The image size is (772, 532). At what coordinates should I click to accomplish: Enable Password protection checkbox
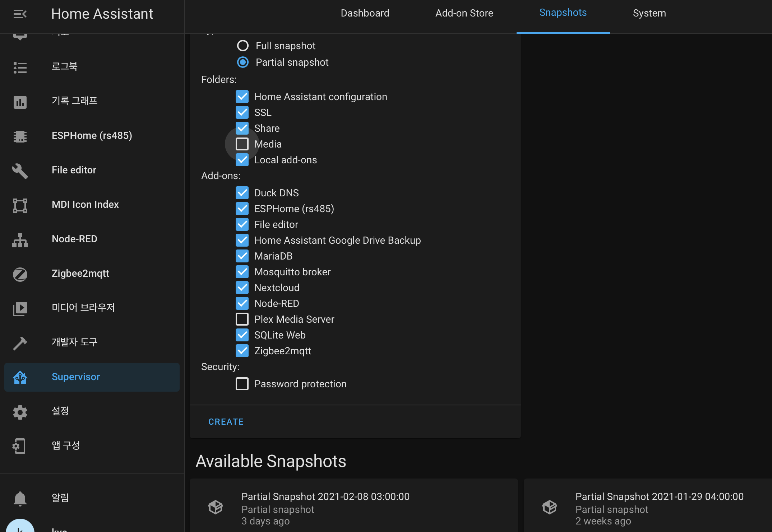[x=242, y=384]
